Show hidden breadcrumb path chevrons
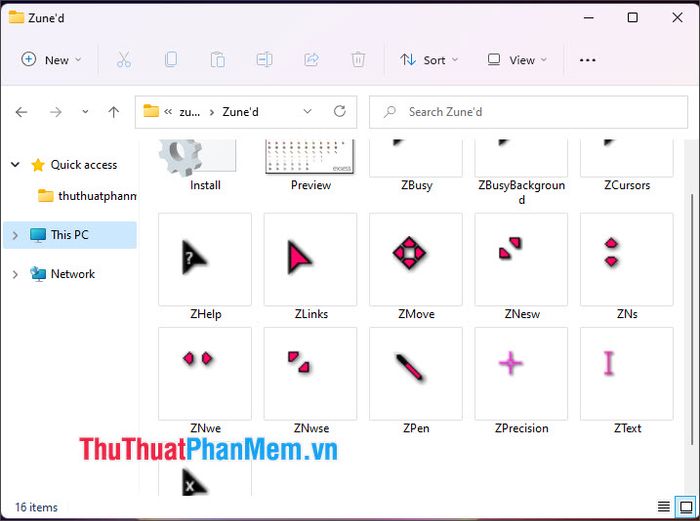Viewport: 700px width, 521px height. coord(168,112)
